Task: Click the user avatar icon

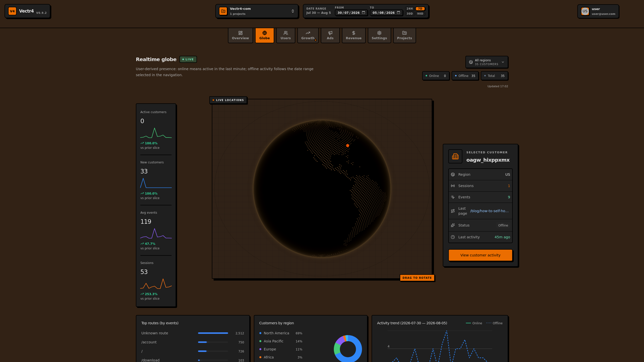Action: (x=585, y=11)
